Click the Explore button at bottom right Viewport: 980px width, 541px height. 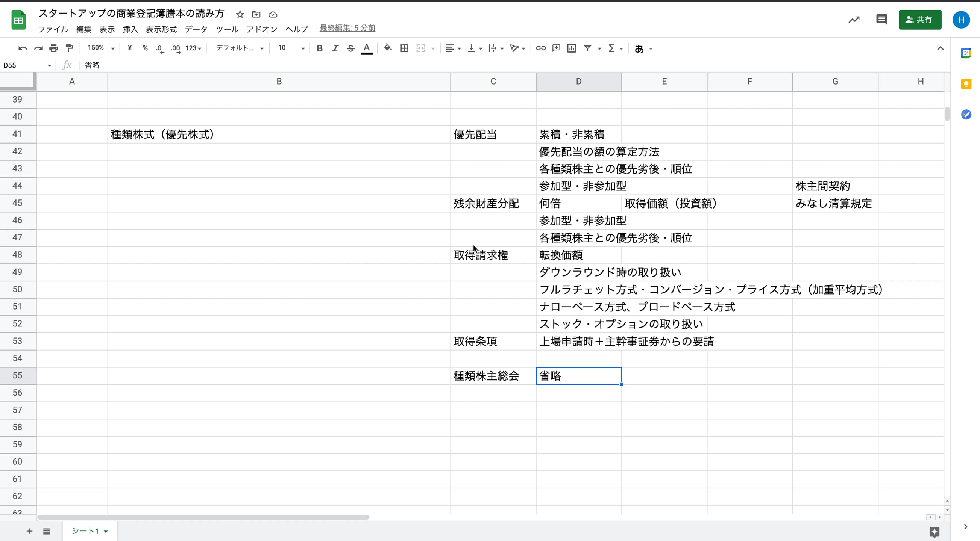[934, 532]
